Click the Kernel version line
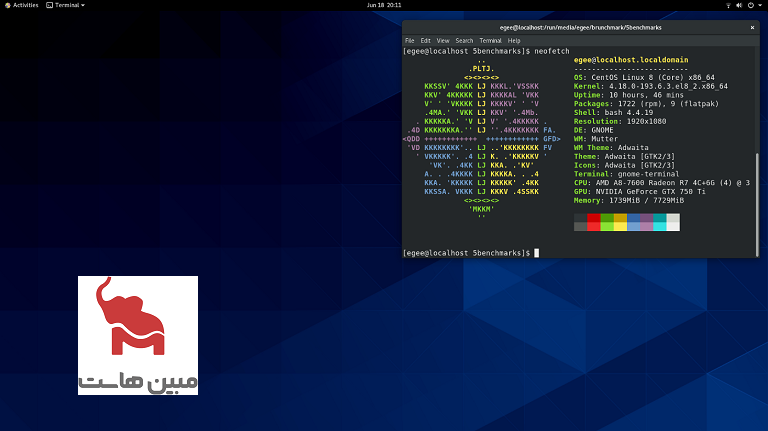The image size is (768, 431). pos(650,86)
